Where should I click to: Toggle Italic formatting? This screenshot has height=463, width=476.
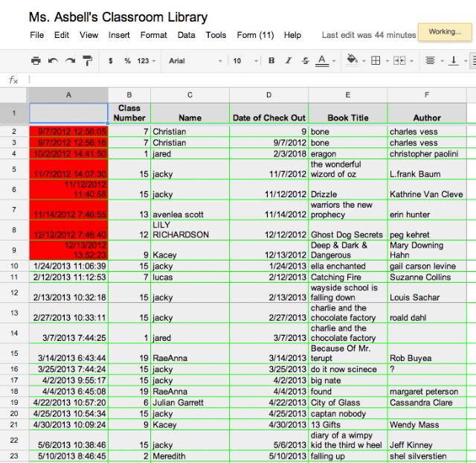(x=289, y=61)
